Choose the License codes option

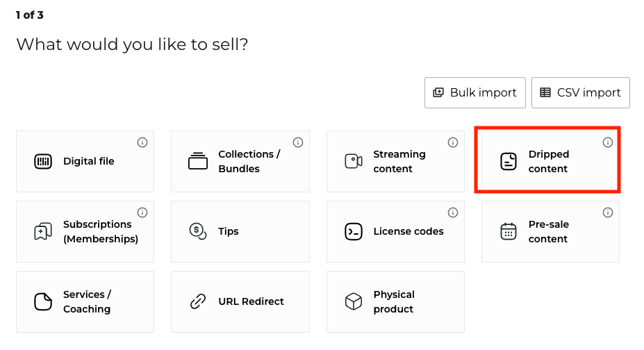point(395,232)
